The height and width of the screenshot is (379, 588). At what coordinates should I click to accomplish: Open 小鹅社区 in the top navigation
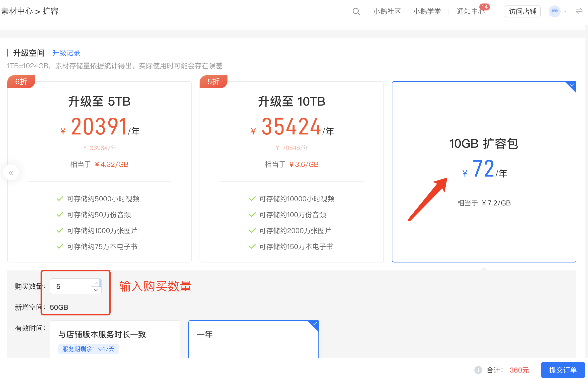click(387, 11)
